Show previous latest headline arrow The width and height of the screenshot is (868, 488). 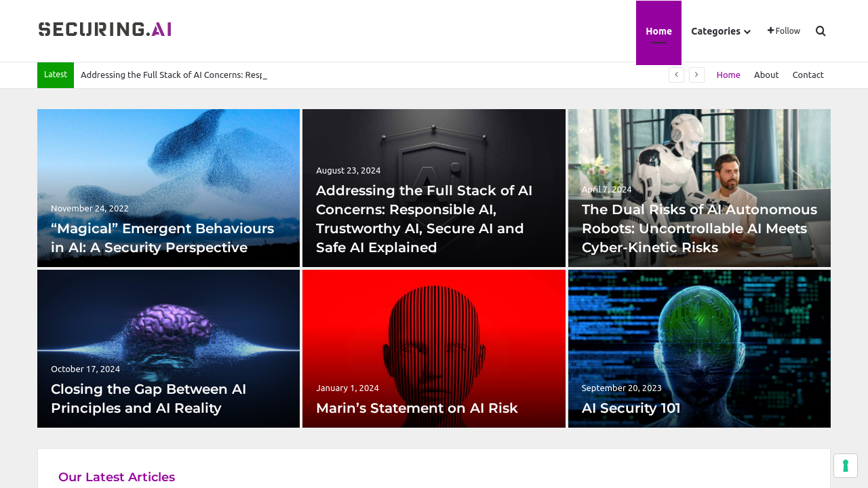pos(676,75)
